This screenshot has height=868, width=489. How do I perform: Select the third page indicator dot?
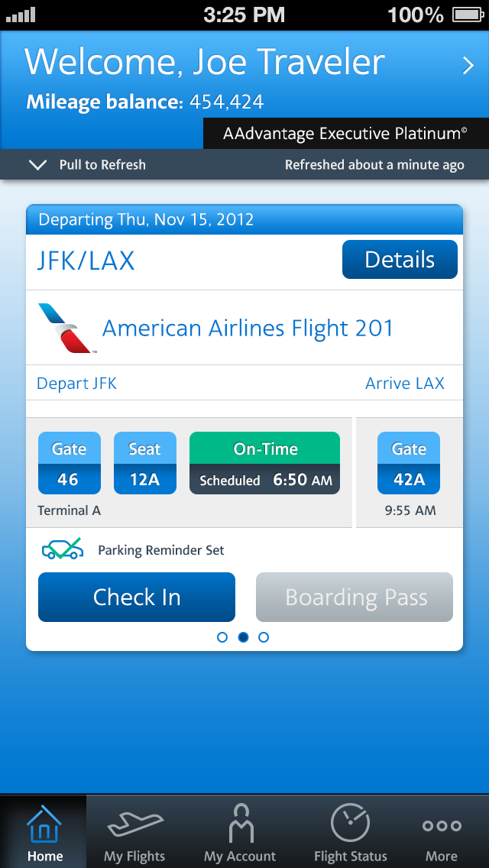(x=264, y=637)
